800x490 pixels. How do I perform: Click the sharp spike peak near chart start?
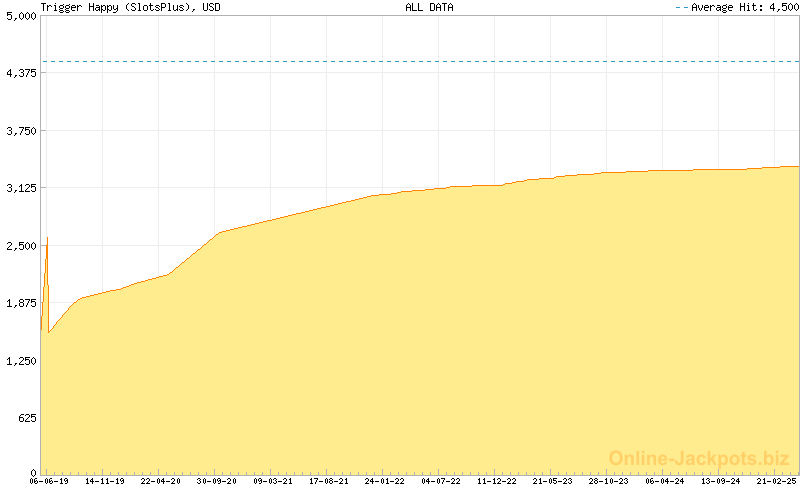tap(47, 238)
